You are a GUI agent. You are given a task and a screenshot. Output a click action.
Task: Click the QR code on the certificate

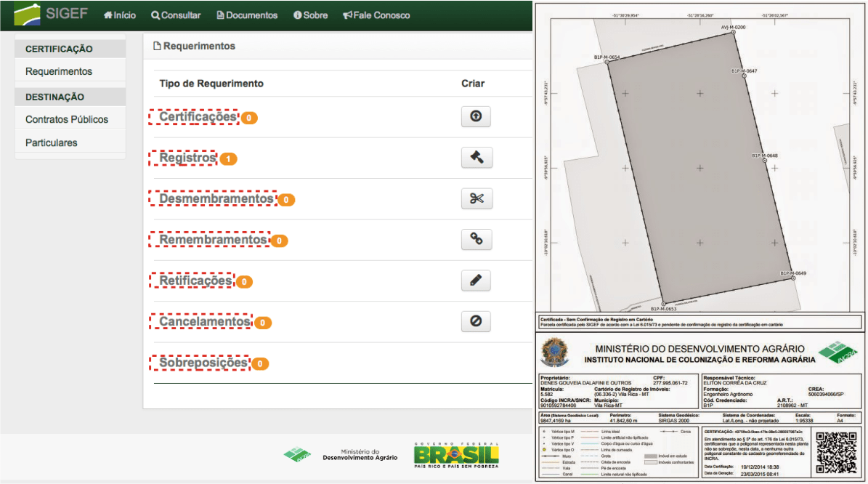click(x=835, y=453)
